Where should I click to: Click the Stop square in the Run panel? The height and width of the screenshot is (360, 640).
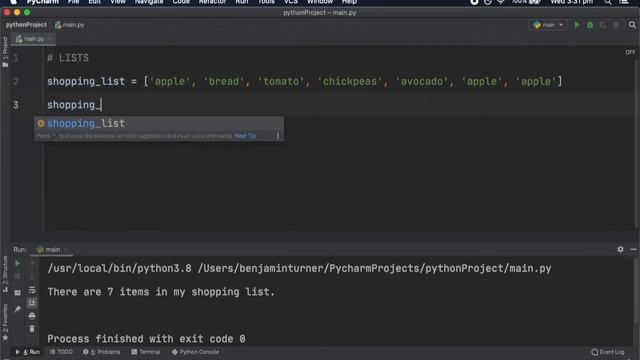tap(18, 277)
